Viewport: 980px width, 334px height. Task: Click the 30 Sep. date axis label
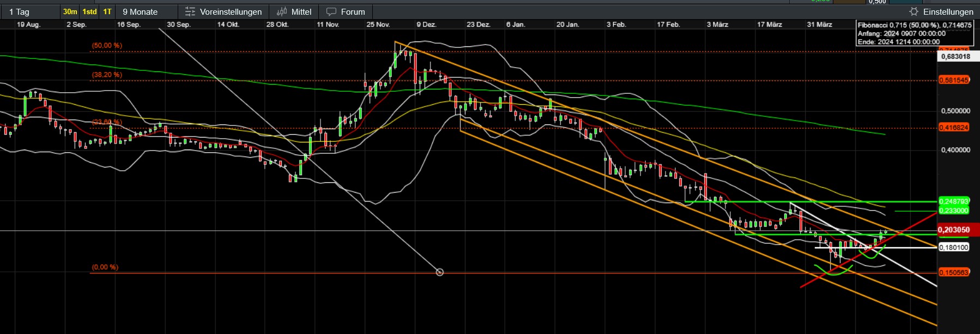coord(179,25)
